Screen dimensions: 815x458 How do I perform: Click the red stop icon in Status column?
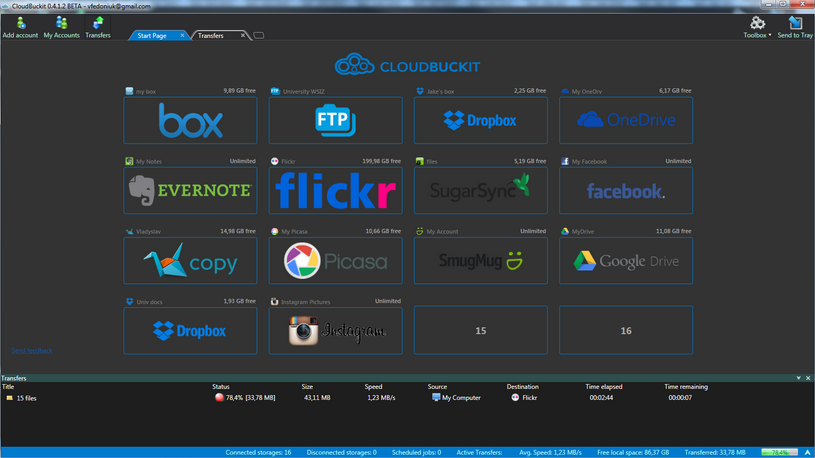(219, 398)
